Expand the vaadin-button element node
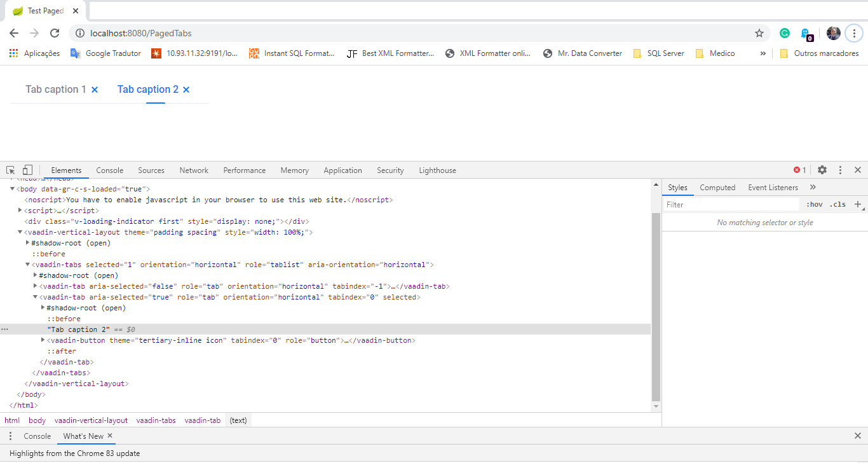Viewport: 868px width, 463px height. 43,340
